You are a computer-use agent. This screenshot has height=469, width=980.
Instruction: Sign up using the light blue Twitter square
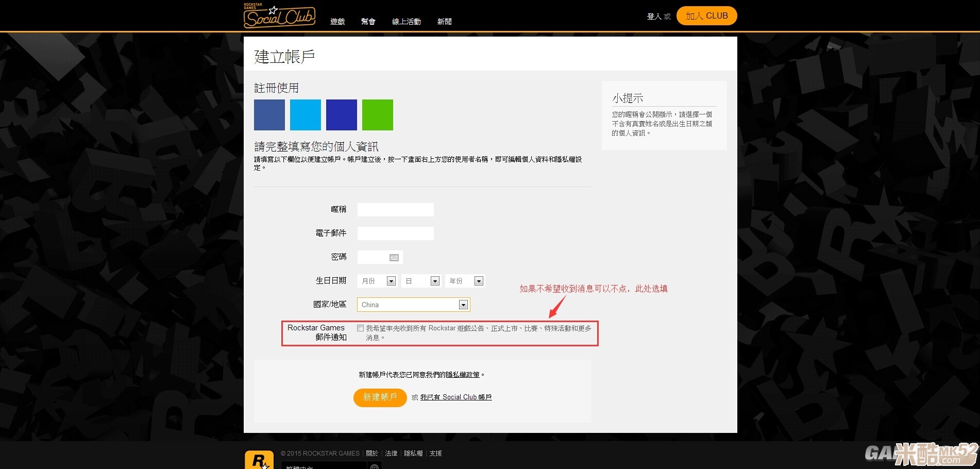[x=306, y=115]
